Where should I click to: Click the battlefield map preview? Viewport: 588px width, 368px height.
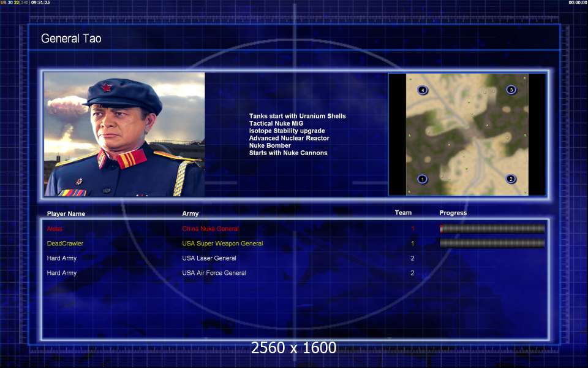pos(467,134)
